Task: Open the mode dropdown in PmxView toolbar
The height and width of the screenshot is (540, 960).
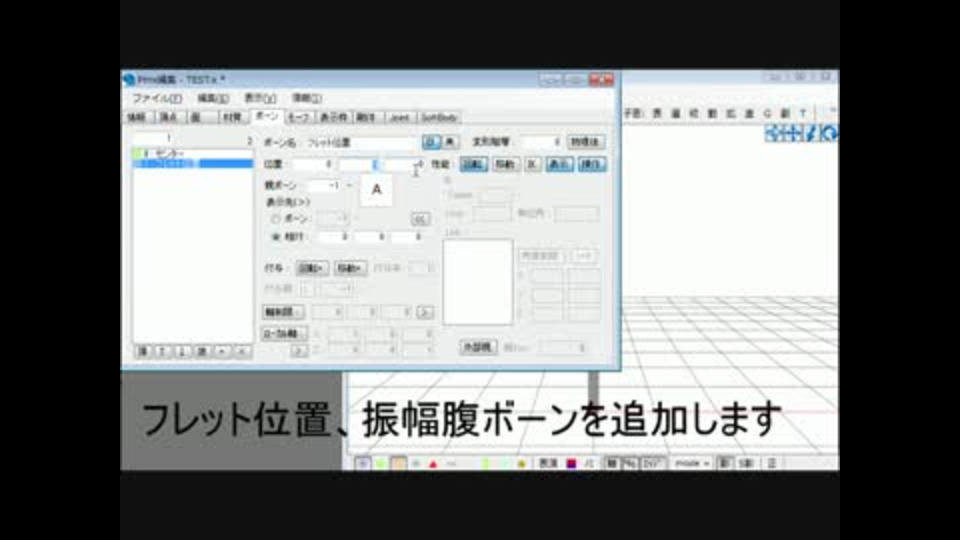Action: pyautogui.click(x=692, y=464)
